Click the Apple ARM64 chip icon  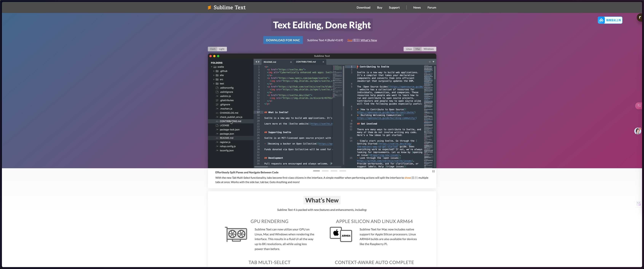(341, 234)
